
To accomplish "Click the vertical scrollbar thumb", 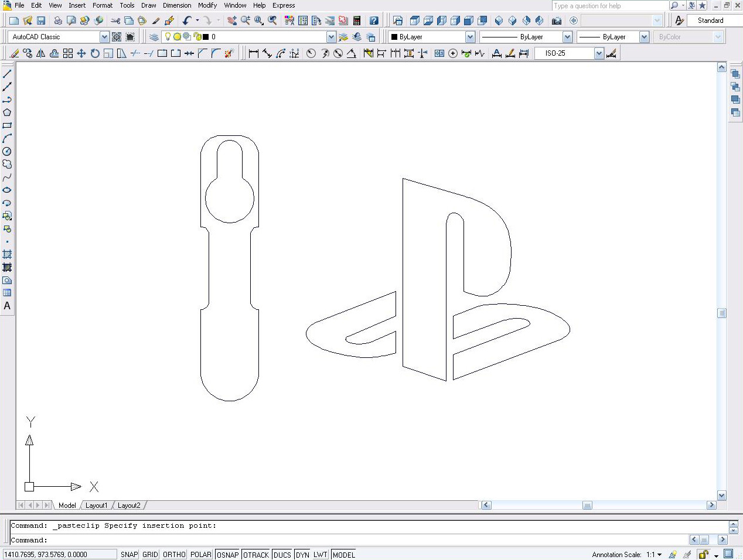I will click(722, 313).
